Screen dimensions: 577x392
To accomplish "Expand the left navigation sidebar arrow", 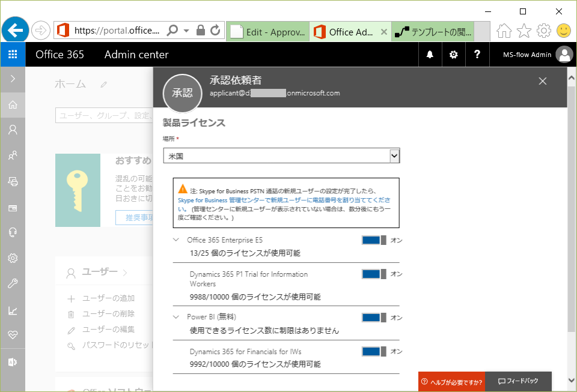I will pos(13,79).
